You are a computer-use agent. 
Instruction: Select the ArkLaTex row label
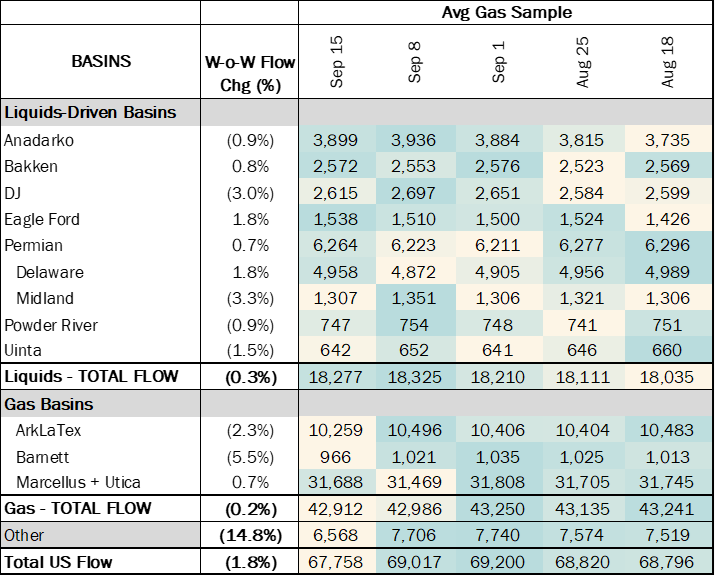(48, 430)
